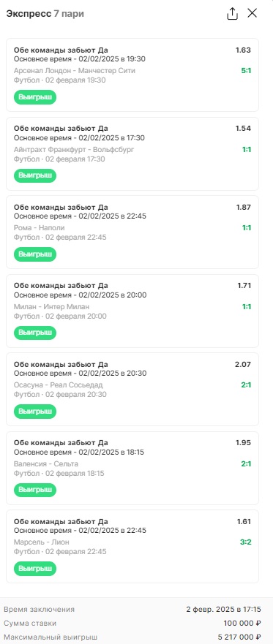Click Выигрыш badge for Арсенал Лондон match
Image resolution: width=273 pixels, height=644 pixels.
(35, 97)
